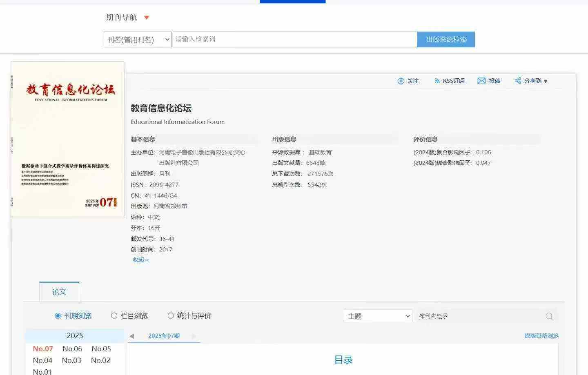This screenshot has width=588, height=375.
Task: Select the 栏目浏览 radio button
Action: coord(114,316)
